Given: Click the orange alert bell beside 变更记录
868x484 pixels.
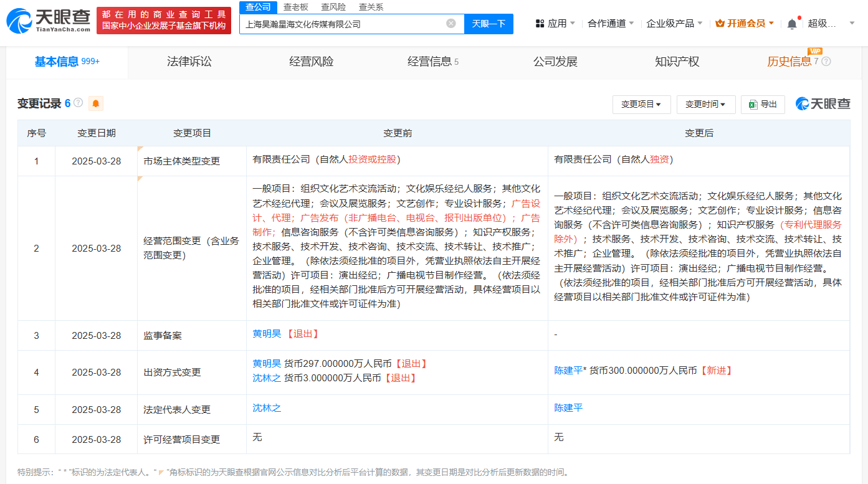Looking at the screenshot, I should click(95, 103).
